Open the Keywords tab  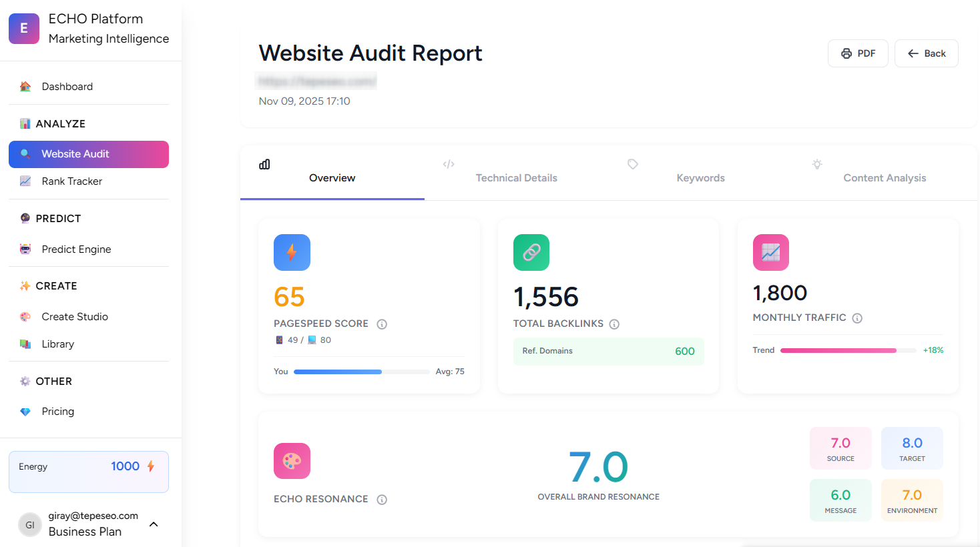tap(700, 177)
